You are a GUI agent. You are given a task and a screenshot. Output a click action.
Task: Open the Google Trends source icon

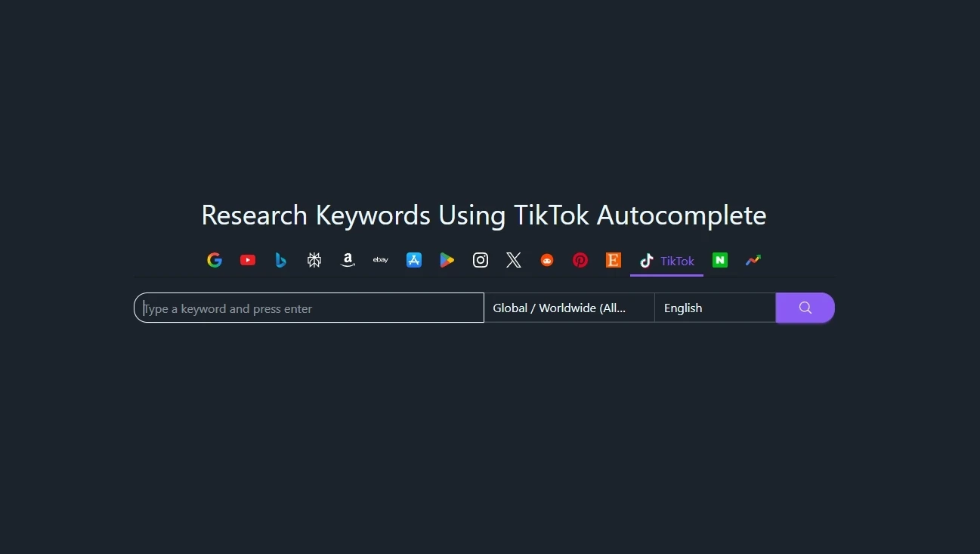pyautogui.click(x=753, y=260)
